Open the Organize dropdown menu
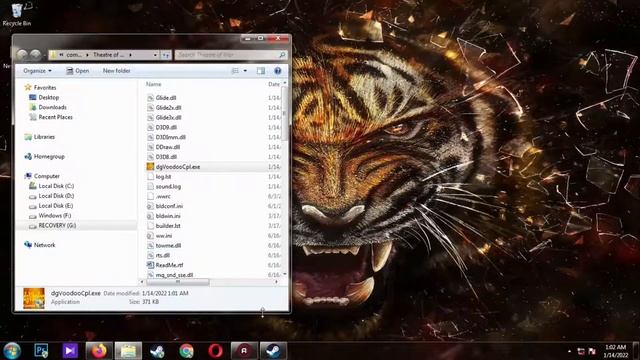The width and height of the screenshot is (640, 360). point(38,71)
